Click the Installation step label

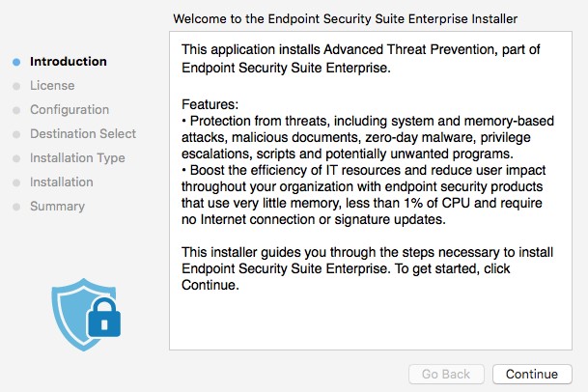coord(62,182)
